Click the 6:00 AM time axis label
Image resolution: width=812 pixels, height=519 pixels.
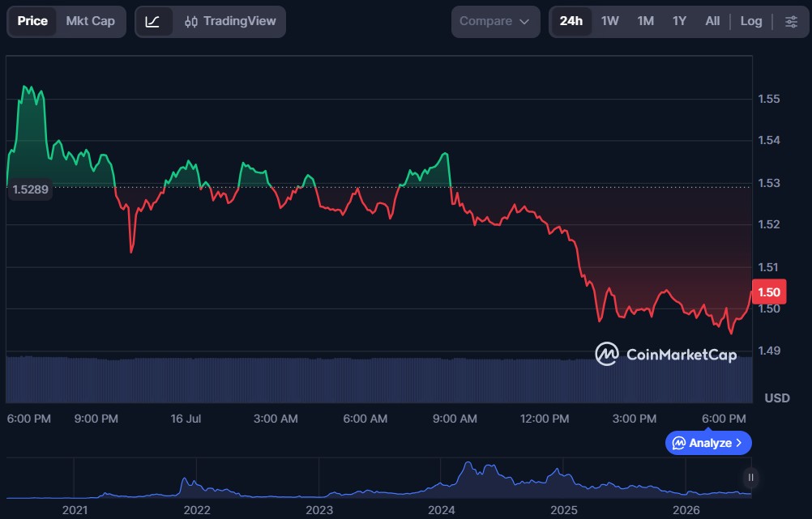click(365, 419)
